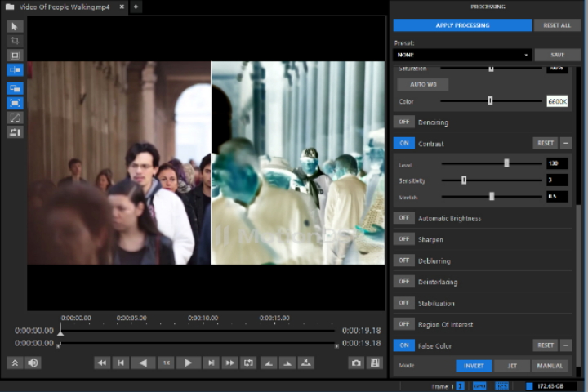
Task: Select JET false color mode
Action: click(x=512, y=366)
